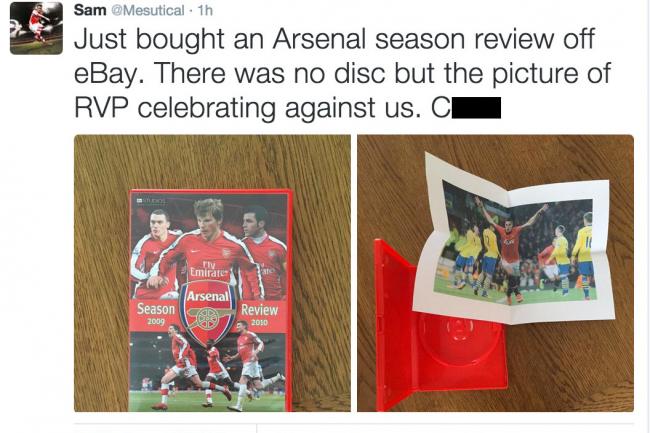Image resolution: width=650 pixels, height=433 pixels.
Task: Select the "Season 2009" label on the cover
Action: click(156, 314)
